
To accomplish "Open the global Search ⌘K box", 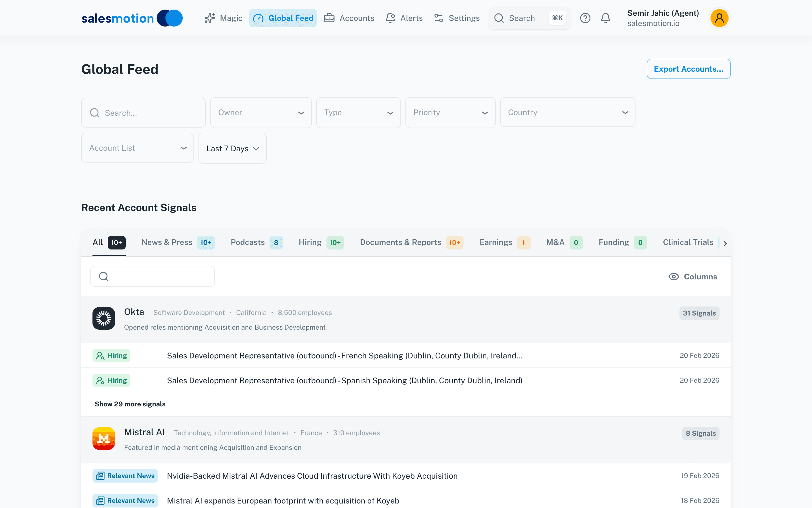I will (529, 18).
